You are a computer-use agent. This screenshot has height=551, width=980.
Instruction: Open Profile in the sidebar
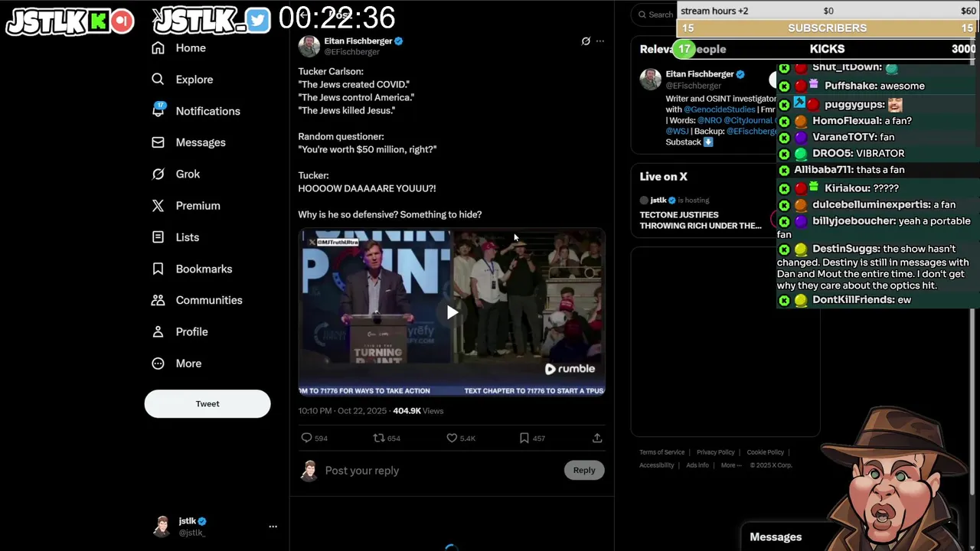(x=179, y=331)
